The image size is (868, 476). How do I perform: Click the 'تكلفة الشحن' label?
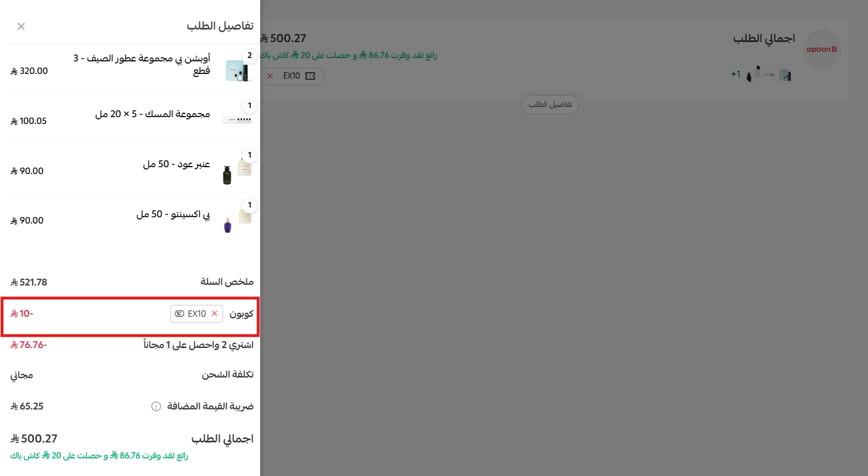coord(228,375)
